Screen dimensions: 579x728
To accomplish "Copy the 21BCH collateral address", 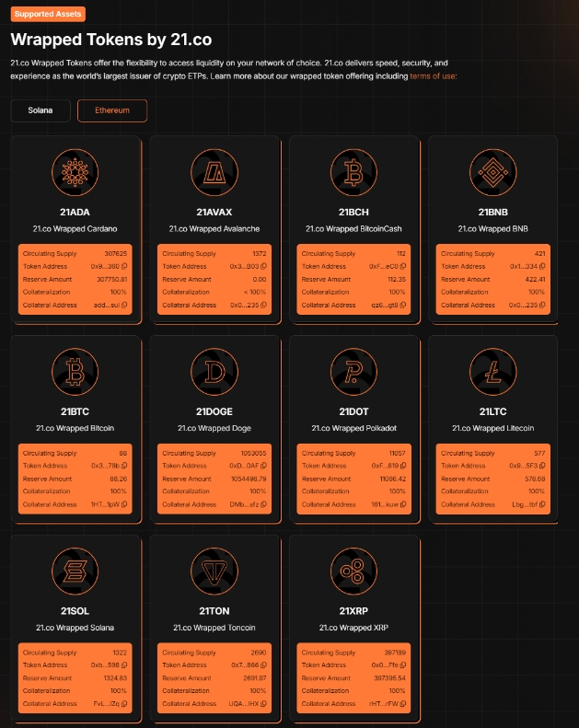I will [403, 305].
